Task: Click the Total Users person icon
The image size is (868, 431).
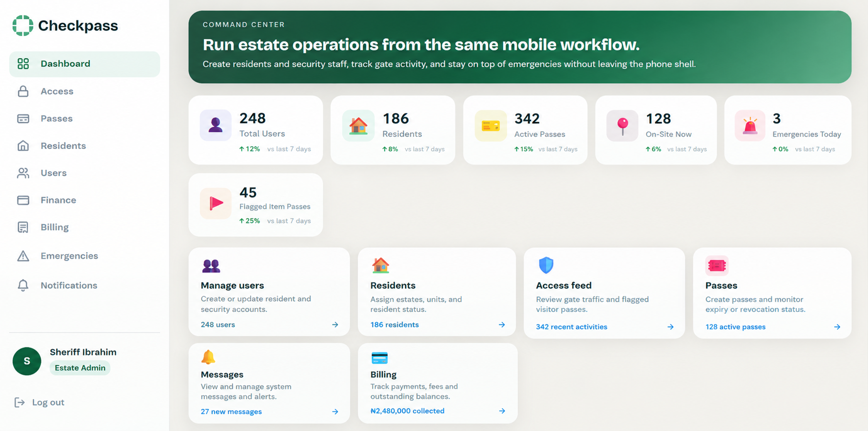Action: [x=216, y=125]
